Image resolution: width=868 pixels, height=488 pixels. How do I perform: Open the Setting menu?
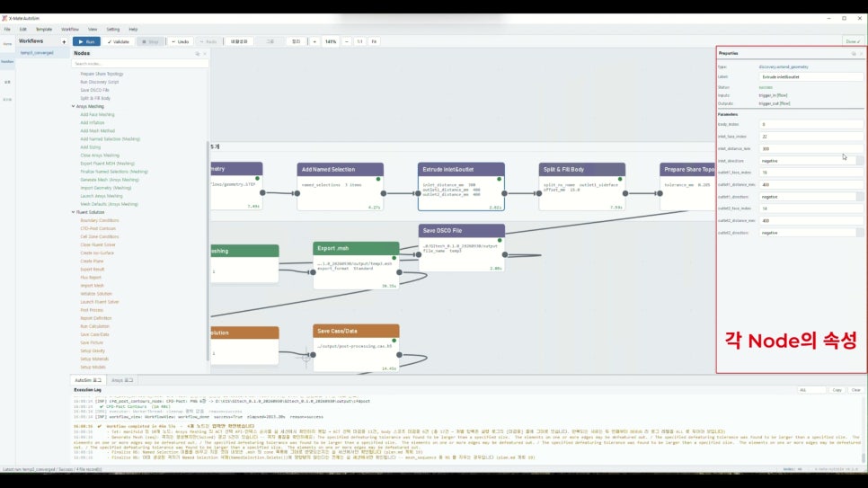pos(113,30)
